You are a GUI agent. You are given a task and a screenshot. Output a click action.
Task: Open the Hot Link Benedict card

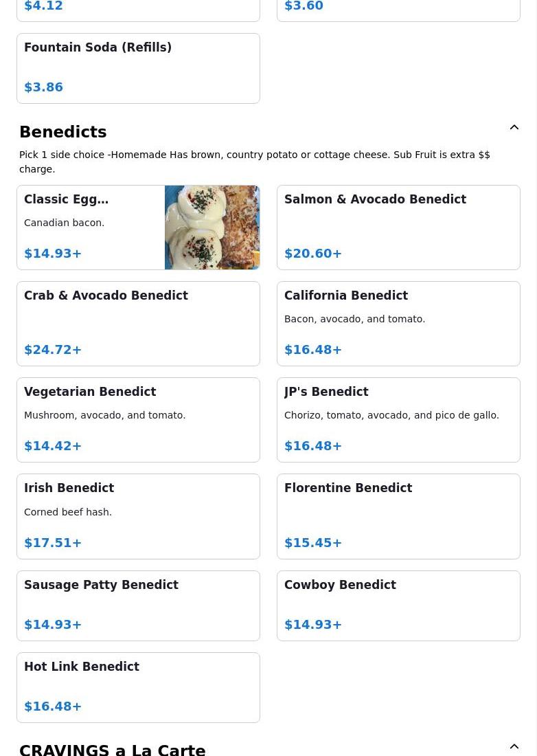[138, 687]
